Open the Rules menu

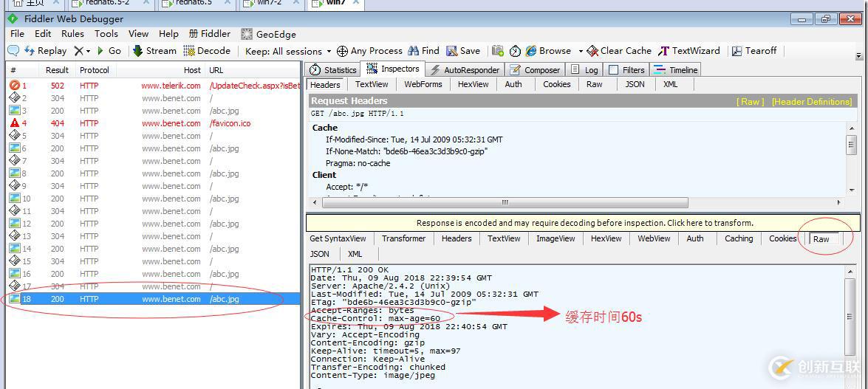click(x=72, y=34)
